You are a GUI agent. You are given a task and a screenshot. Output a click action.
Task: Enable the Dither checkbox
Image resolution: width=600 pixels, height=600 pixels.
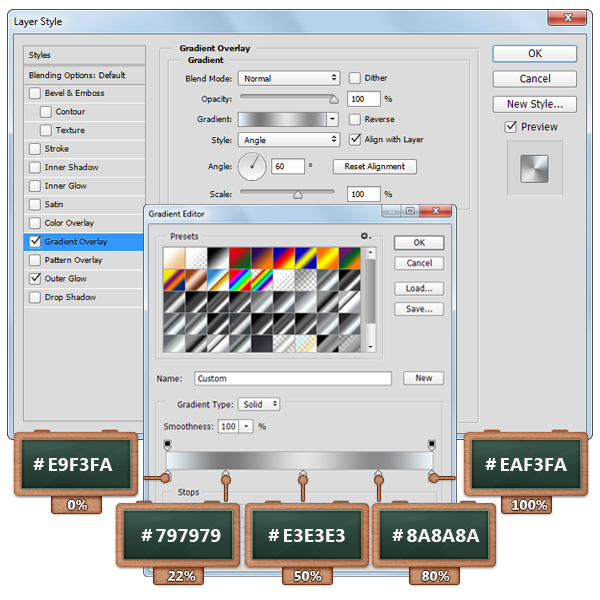[x=355, y=78]
